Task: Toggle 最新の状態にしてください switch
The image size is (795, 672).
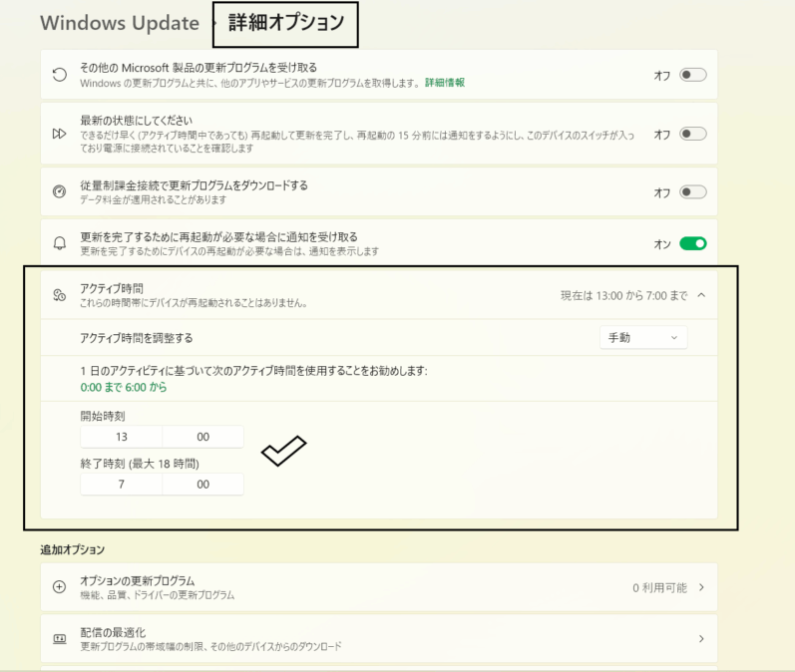Action: tap(693, 134)
